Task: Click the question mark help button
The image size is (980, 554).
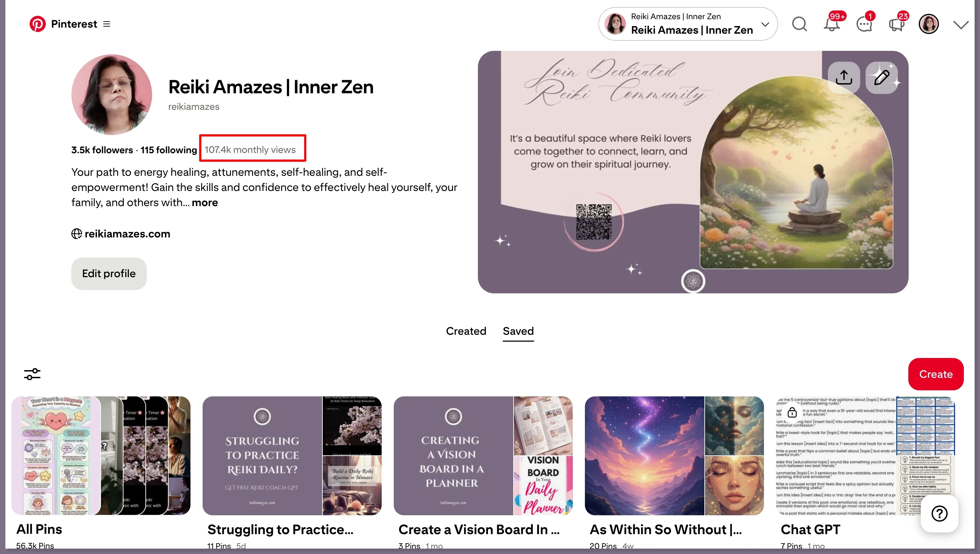Action: [939, 513]
